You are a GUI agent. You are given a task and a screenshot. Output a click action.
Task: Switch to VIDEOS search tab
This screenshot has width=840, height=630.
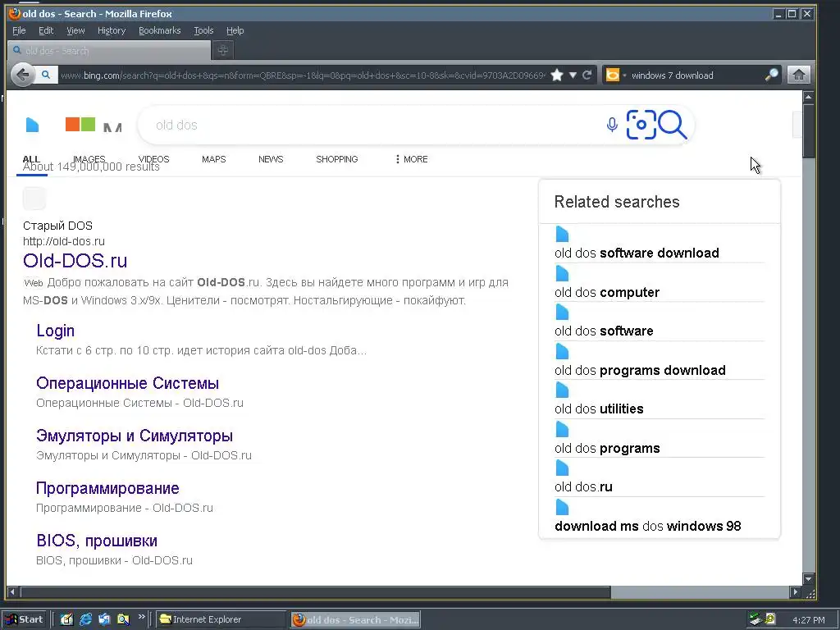(x=153, y=159)
